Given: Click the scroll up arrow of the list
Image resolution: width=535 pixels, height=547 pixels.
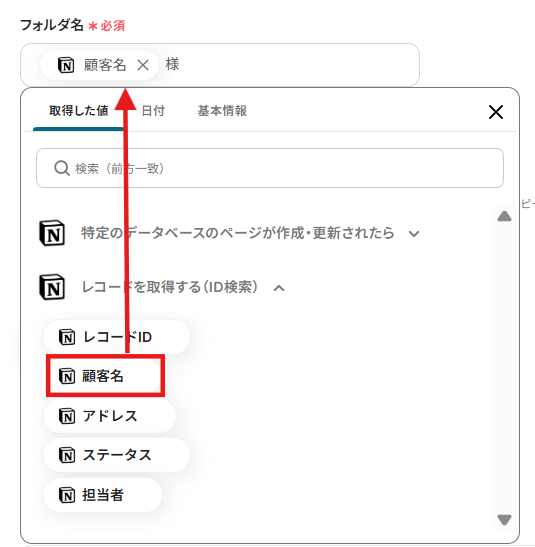Looking at the screenshot, I should pos(504,216).
